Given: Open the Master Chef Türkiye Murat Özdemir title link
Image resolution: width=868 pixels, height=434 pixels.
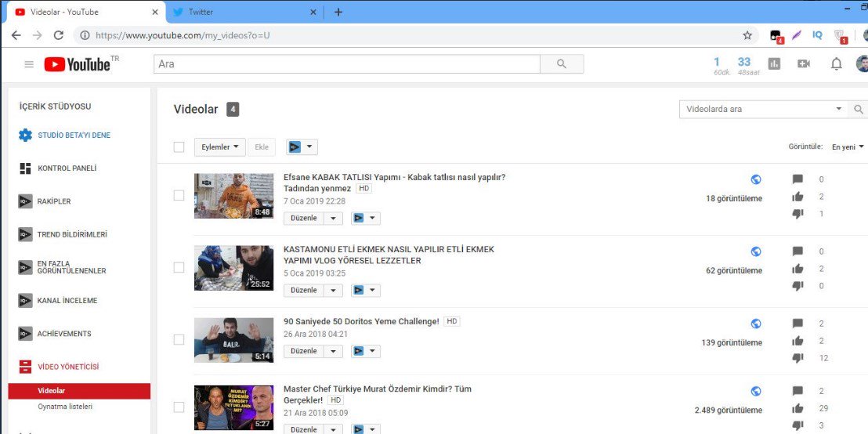Looking at the screenshot, I should point(378,394).
